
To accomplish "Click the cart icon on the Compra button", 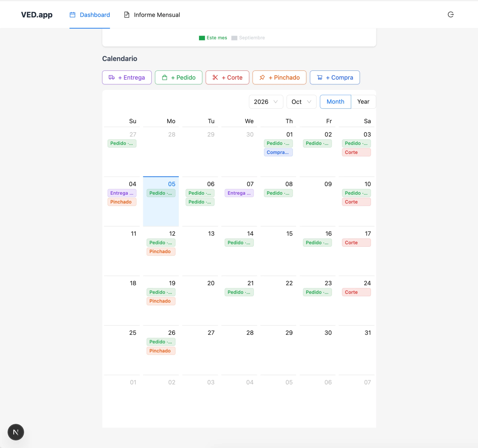I will (320, 77).
